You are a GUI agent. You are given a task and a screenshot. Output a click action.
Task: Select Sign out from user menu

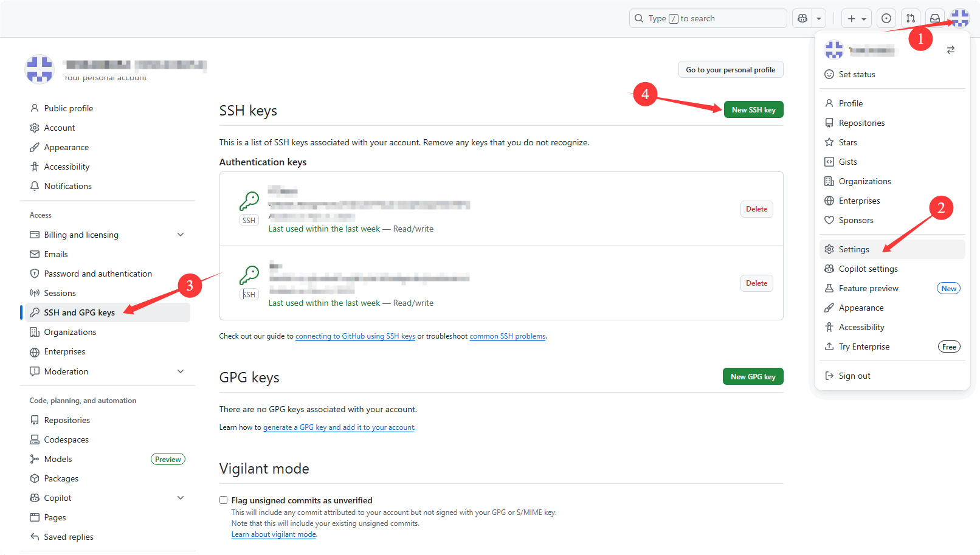[854, 376]
